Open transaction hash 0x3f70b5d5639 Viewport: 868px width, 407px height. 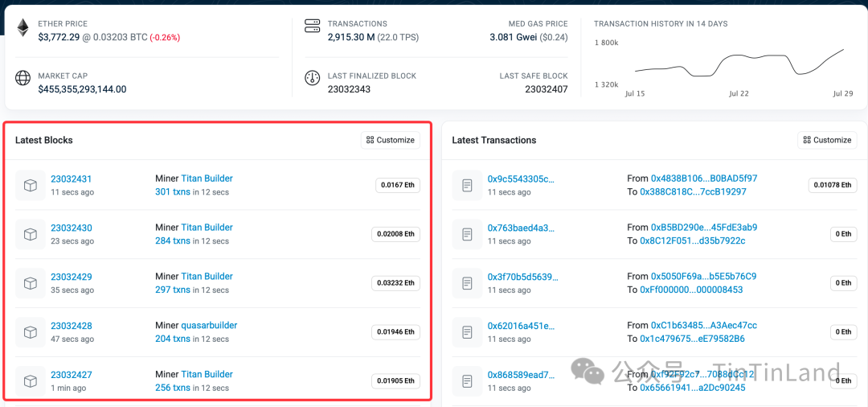(x=523, y=277)
